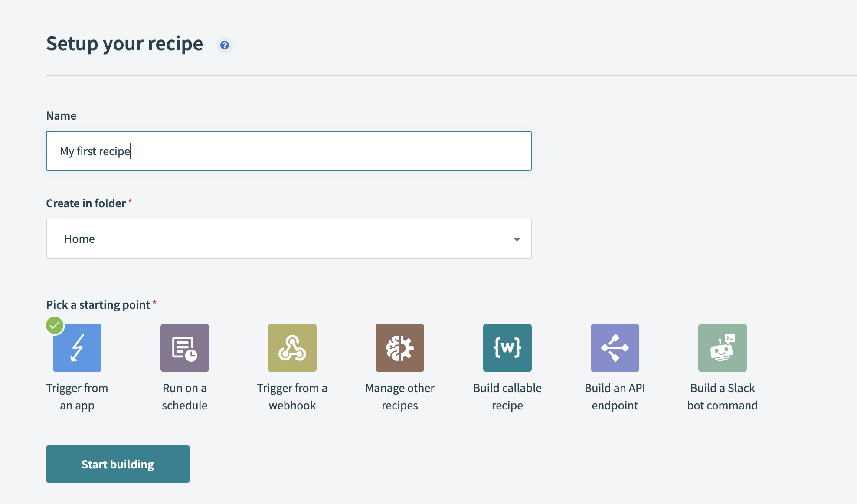Open the help badge beside Setup your recipe

click(224, 45)
